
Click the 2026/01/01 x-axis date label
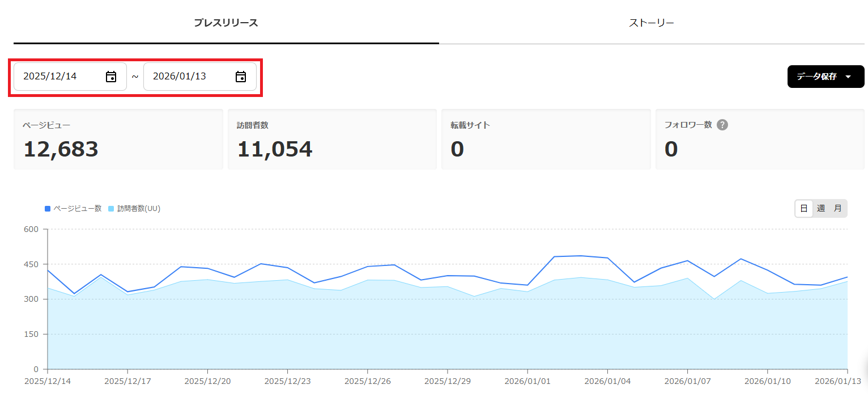[527, 381]
